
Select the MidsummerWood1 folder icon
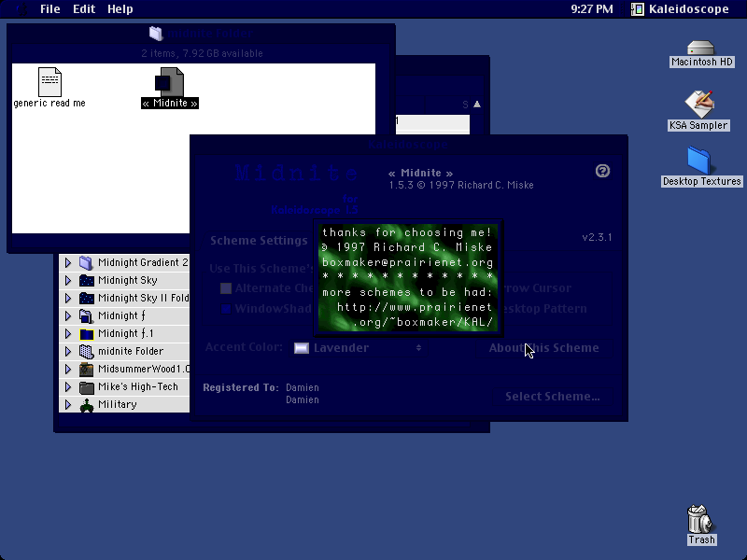click(x=86, y=369)
